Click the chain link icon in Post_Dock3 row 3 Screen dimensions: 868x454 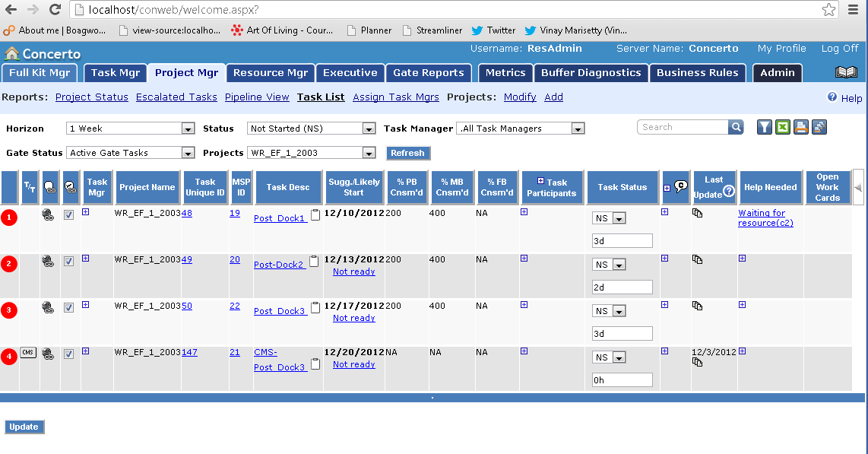pyautogui.click(x=49, y=308)
